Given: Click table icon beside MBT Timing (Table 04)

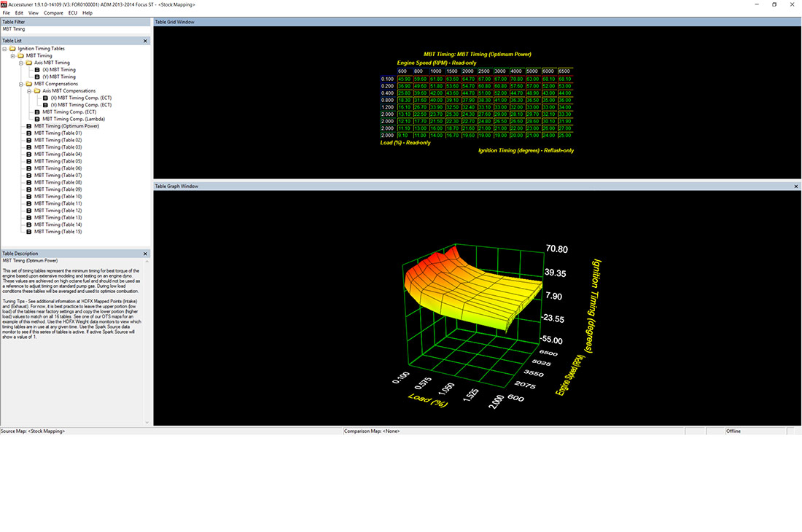Looking at the screenshot, I should click(28, 154).
